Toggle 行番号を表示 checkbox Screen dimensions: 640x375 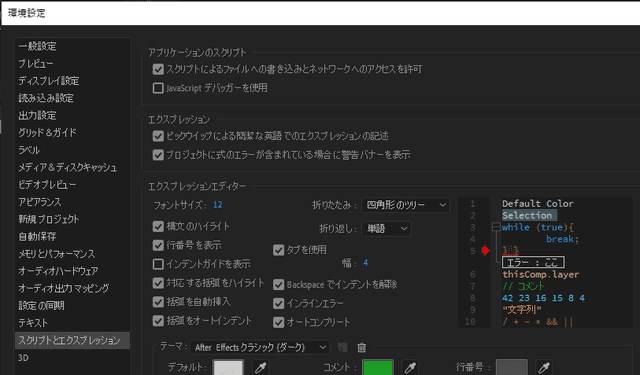click(158, 245)
